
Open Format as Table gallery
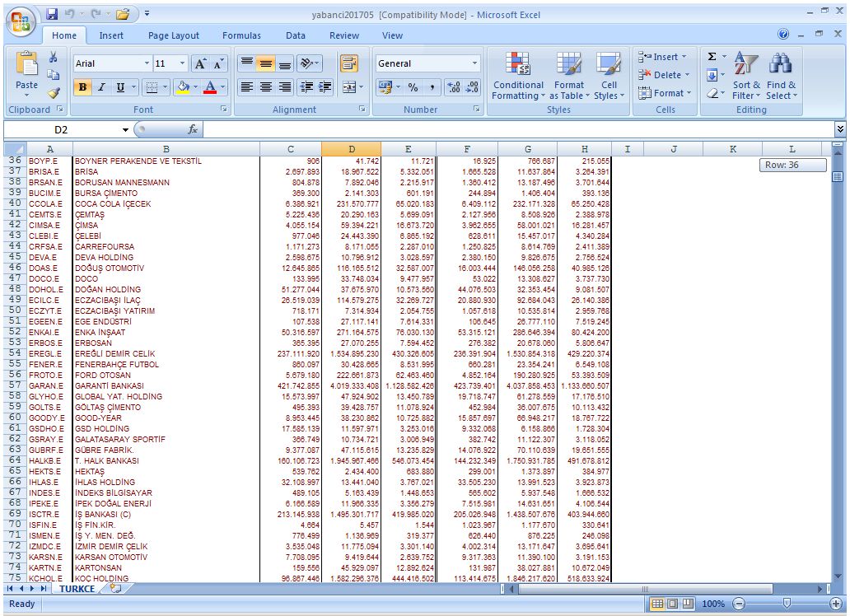(x=569, y=76)
